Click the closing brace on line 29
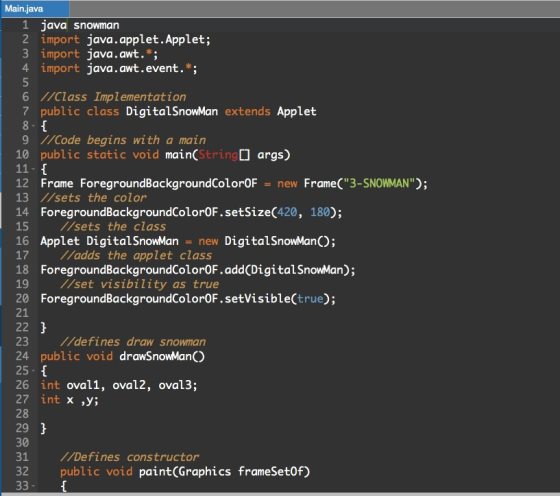 (x=43, y=428)
